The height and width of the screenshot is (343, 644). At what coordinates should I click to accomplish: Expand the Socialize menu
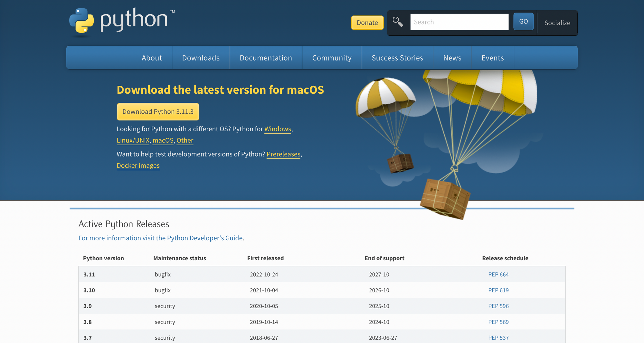click(557, 23)
